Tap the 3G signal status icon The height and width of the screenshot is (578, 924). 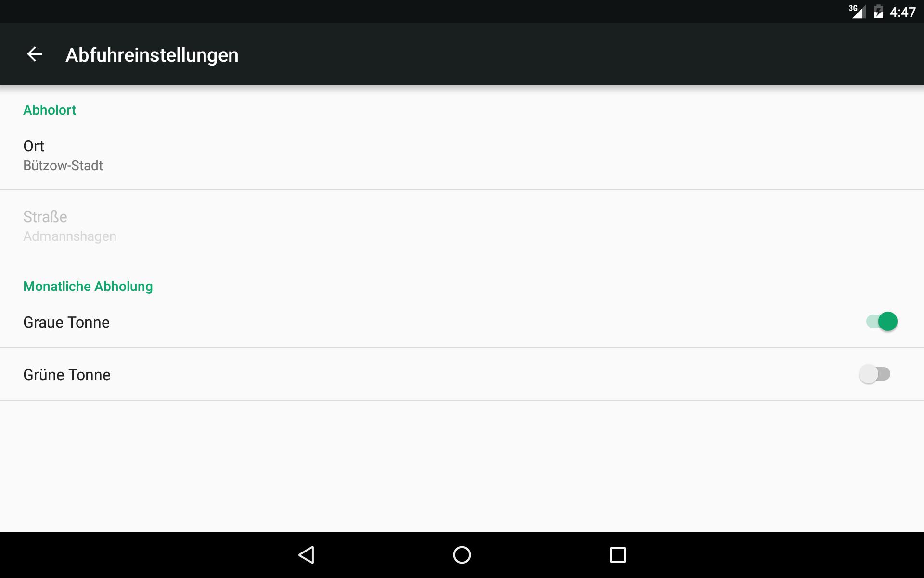tap(857, 12)
